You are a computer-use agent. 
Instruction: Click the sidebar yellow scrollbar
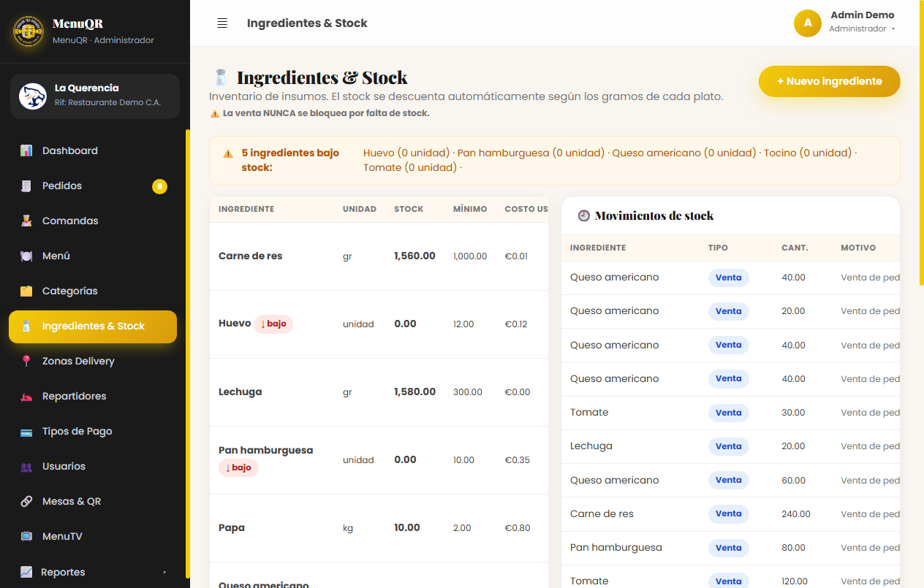coord(188,354)
